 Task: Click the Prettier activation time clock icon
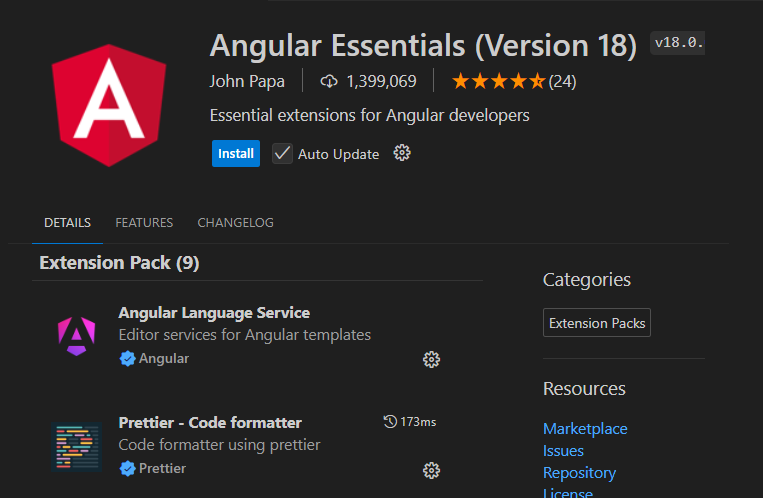coord(390,422)
